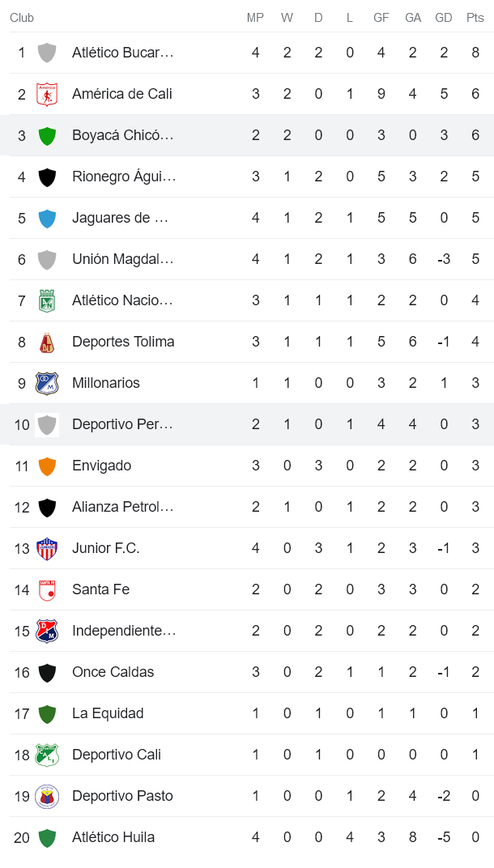Click the América de Cali club crest
This screenshot has width=494, height=868.
47,94
